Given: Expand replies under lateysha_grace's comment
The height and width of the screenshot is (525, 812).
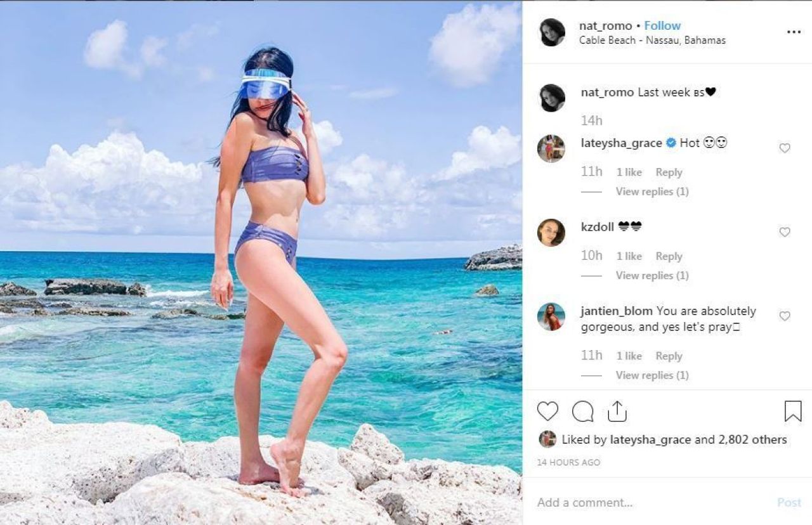Looking at the screenshot, I should [652, 191].
